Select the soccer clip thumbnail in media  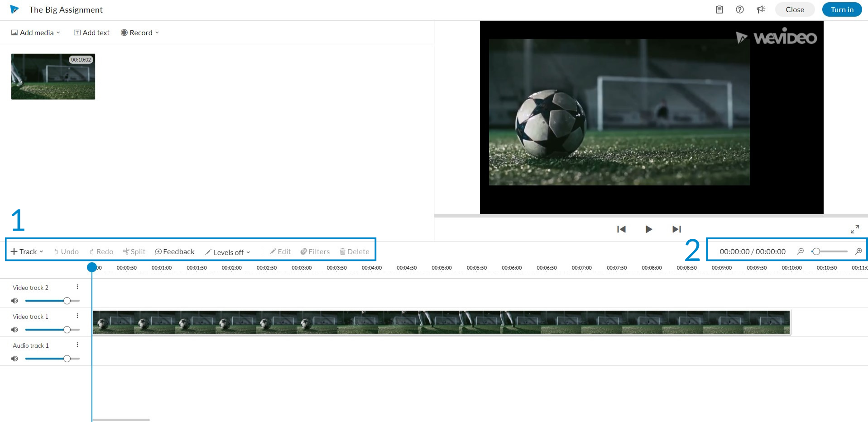click(x=53, y=77)
